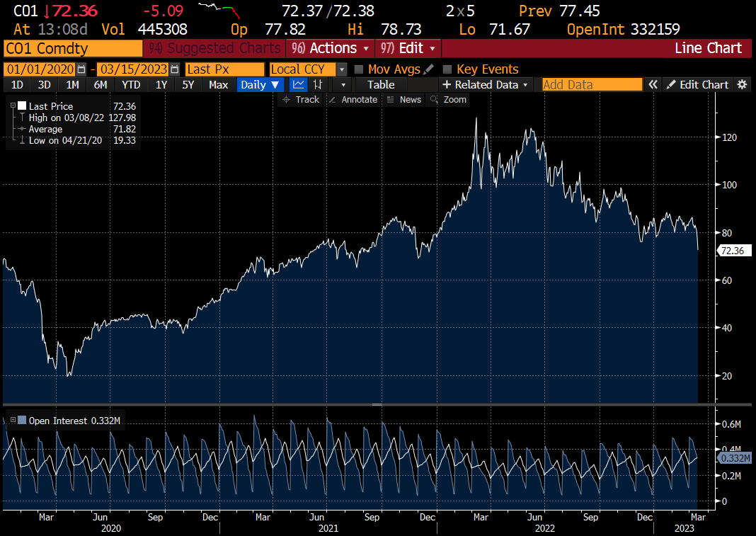Collapse the panel with the double-chevron icon
Screen dimensions: 756x536
click(653, 85)
